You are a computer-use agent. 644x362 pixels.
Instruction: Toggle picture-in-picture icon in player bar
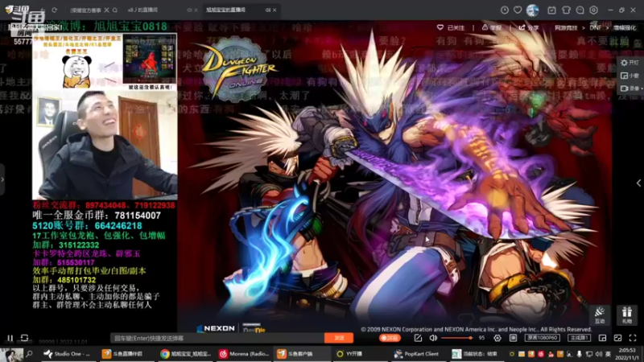coord(602,338)
